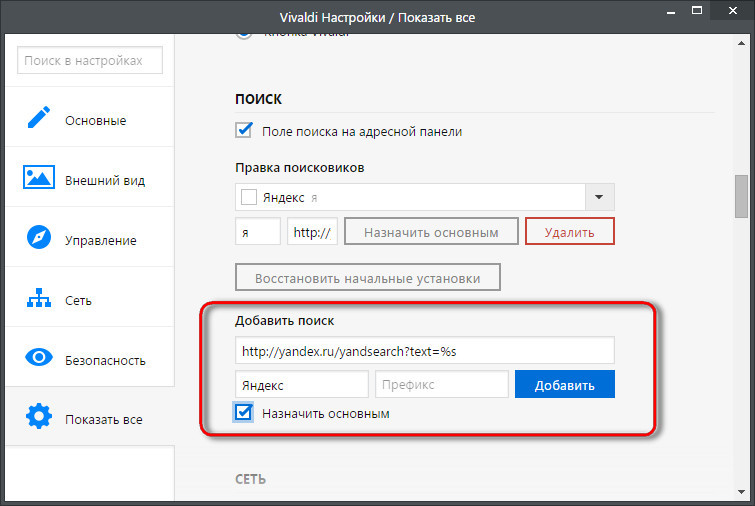The height and width of the screenshot is (506, 755).
Task: Click the red Удалить button
Action: [570, 232]
